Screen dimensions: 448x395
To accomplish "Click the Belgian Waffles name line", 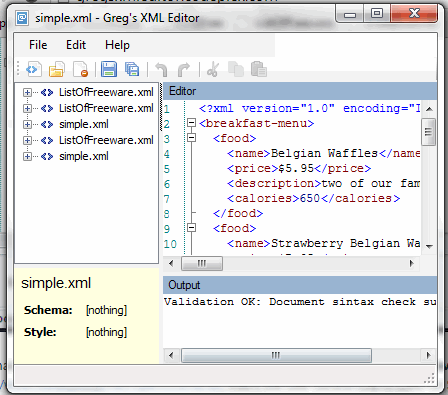I will tap(324, 153).
